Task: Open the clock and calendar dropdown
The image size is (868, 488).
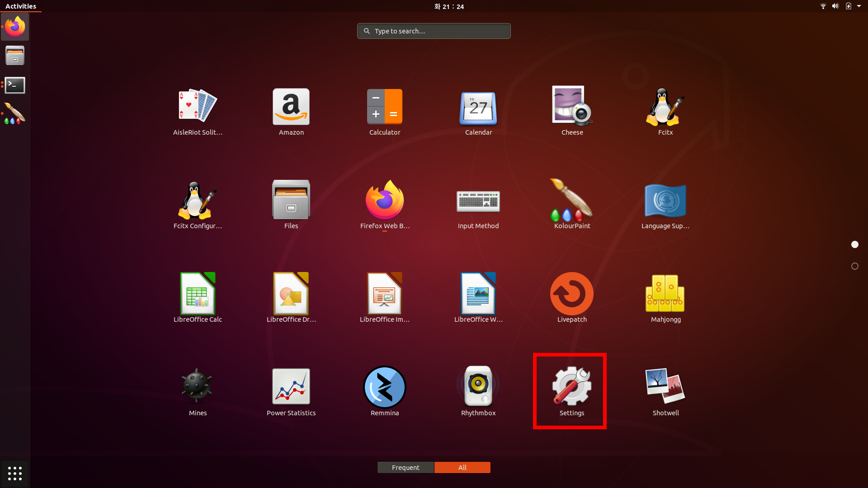Action: [x=448, y=6]
